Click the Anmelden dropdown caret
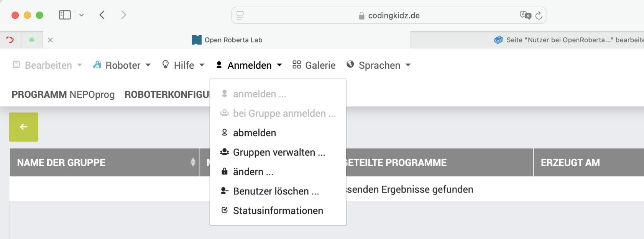Screen dimensions: 644x239 pos(279,65)
